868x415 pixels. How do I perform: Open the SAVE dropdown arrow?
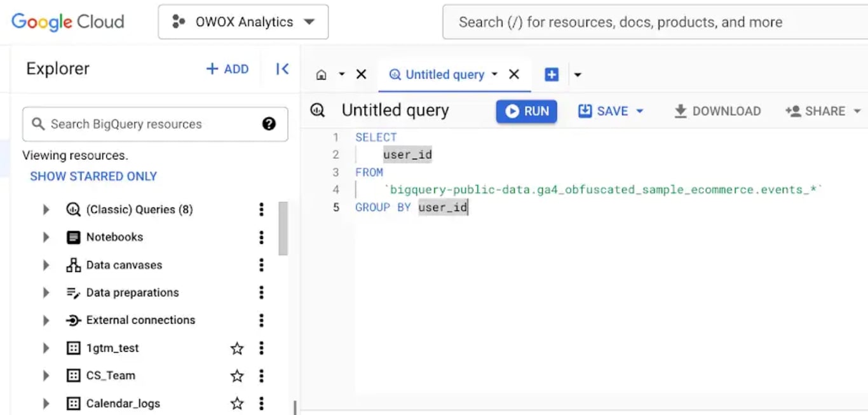click(x=640, y=111)
